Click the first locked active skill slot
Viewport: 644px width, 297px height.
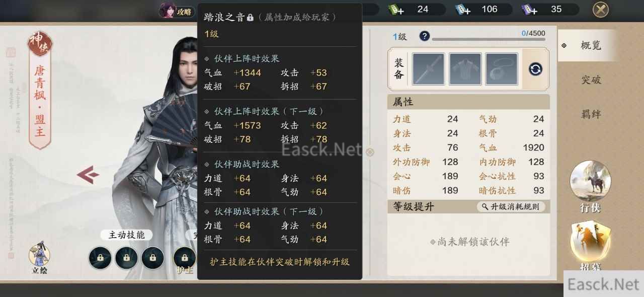pos(100,258)
